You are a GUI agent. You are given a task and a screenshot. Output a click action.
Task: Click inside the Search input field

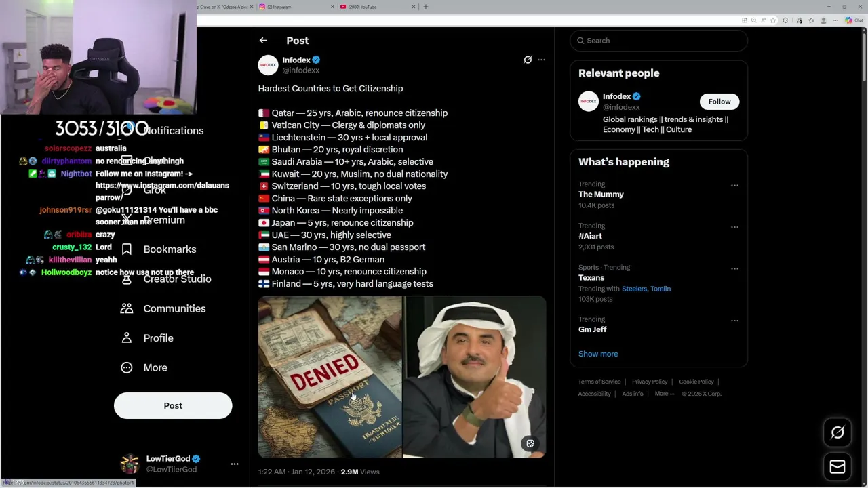coord(659,41)
